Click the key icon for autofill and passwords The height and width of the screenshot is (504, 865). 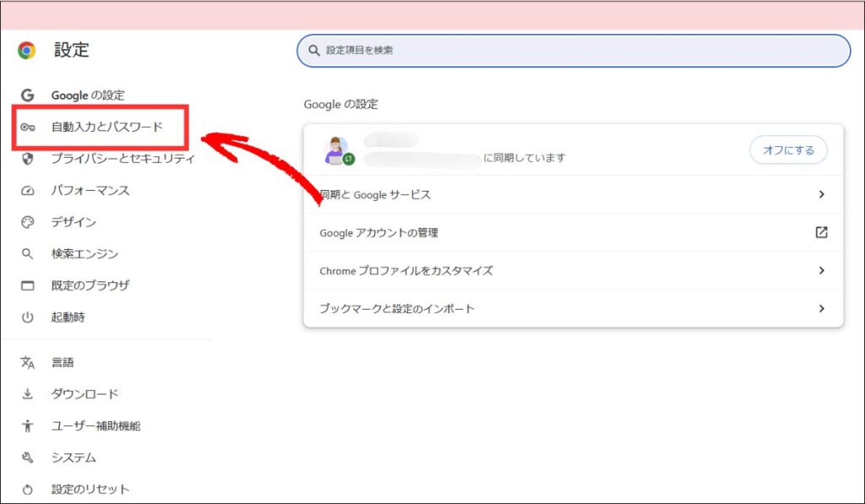(x=28, y=127)
